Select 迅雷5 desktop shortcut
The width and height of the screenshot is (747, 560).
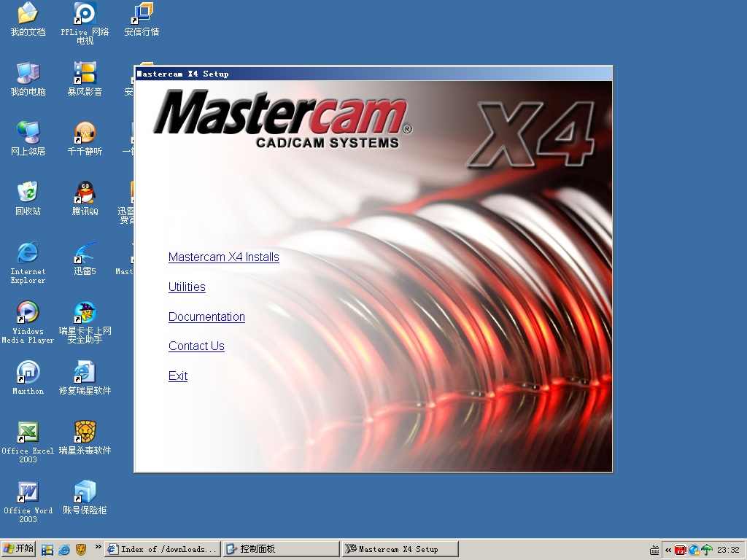coord(85,259)
